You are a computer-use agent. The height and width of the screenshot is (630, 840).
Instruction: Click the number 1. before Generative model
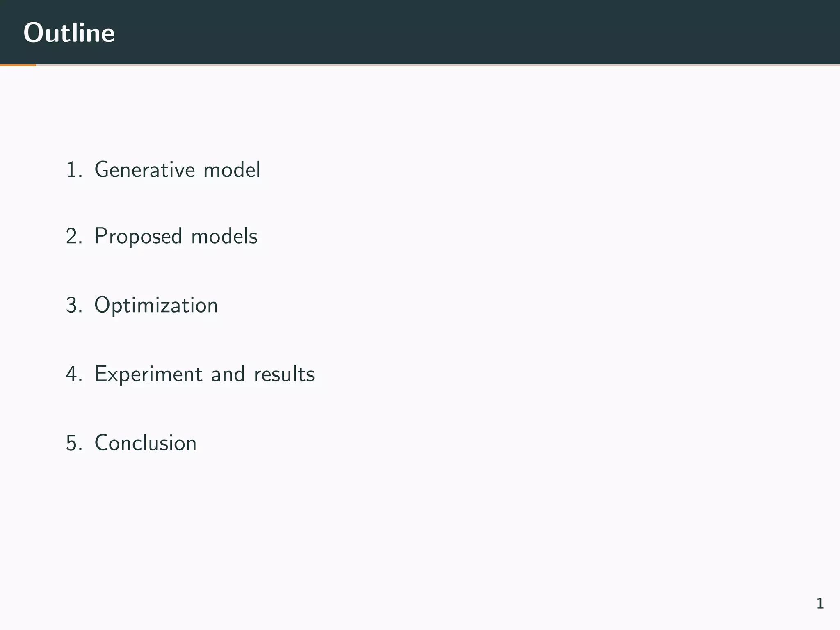click(x=74, y=170)
